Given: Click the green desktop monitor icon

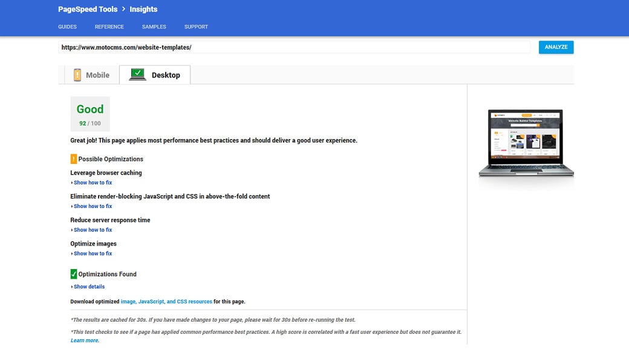Looking at the screenshot, I should pyautogui.click(x=138, y=74).
